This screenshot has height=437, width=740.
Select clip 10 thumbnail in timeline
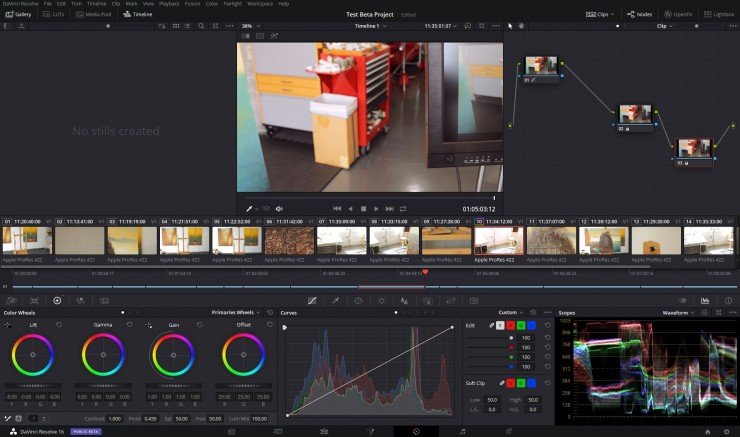[x=497, y=240]
